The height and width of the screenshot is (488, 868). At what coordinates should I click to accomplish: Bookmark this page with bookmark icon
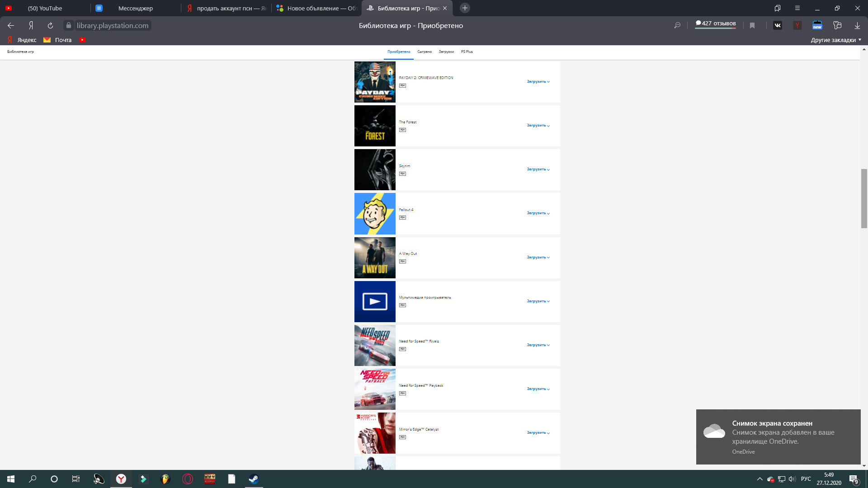point(752,26)
